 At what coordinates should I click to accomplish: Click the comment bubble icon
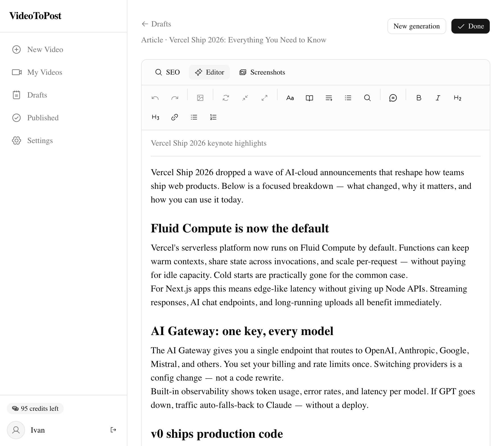coord(393,98)
